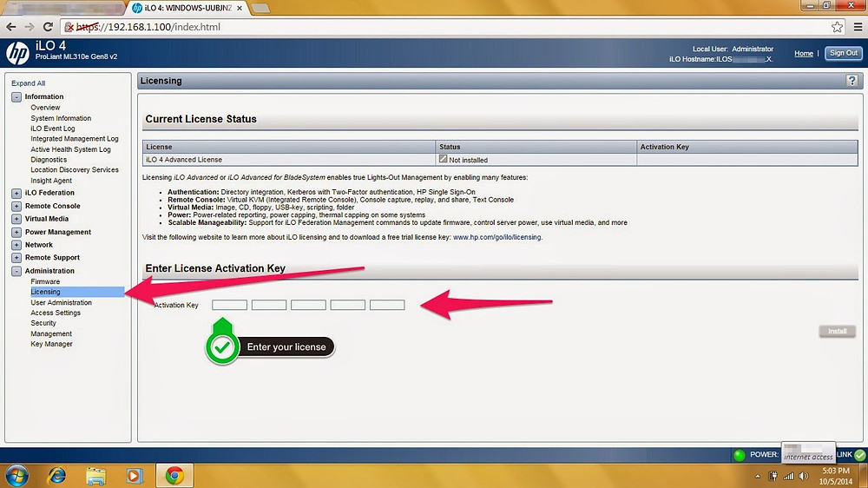Go back with the browser back arrow
868x488 pixels.
point(11,27)
